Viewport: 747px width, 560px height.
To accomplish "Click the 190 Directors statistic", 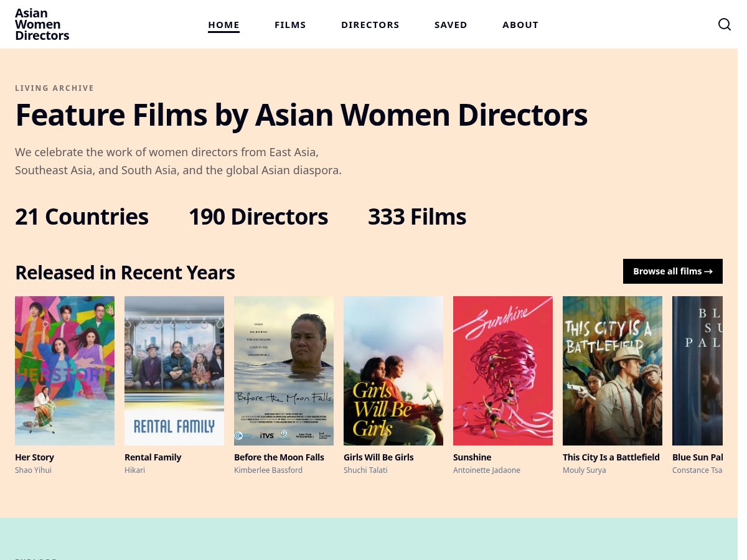I will (x=258, y=217).
